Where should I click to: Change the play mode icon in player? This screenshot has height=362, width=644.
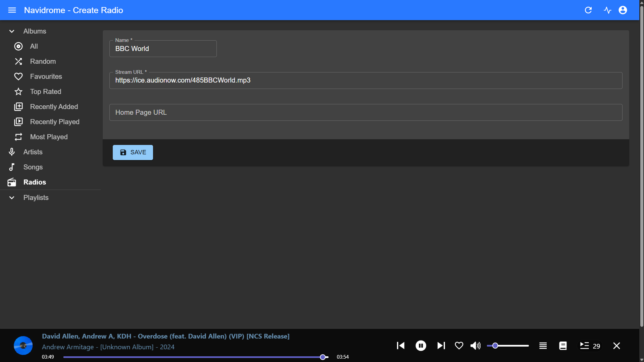tap(543, 346)
